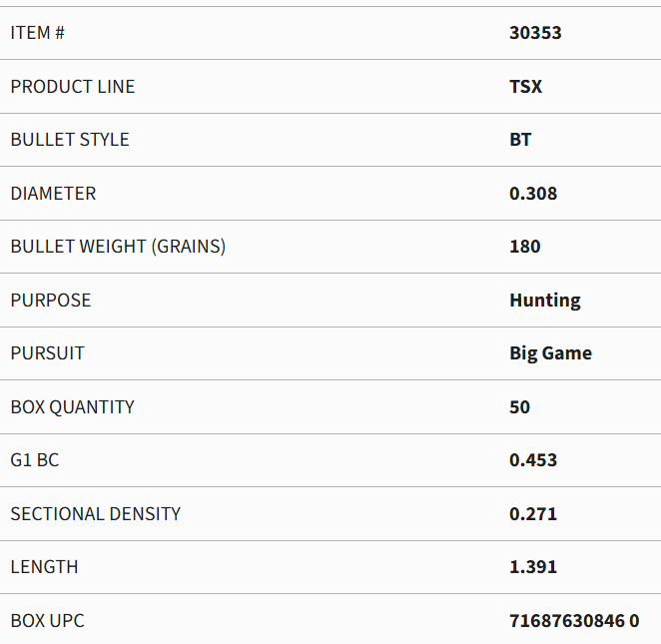Select the PRODUCT LINE label
This screenshot has height=644, width=661.
pos(73,87)
